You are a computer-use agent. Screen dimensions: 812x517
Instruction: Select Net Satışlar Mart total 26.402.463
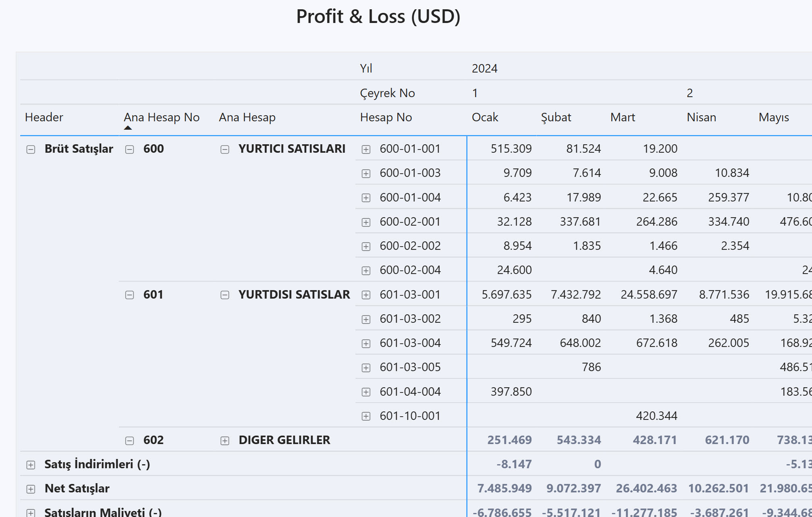646,488
